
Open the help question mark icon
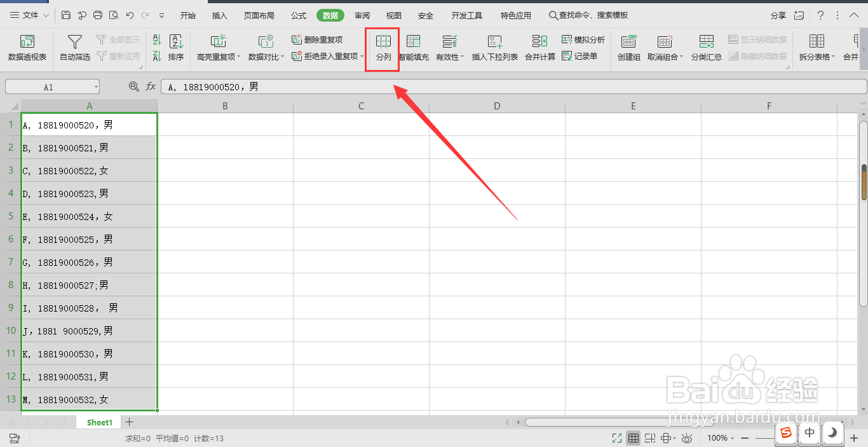821,15
